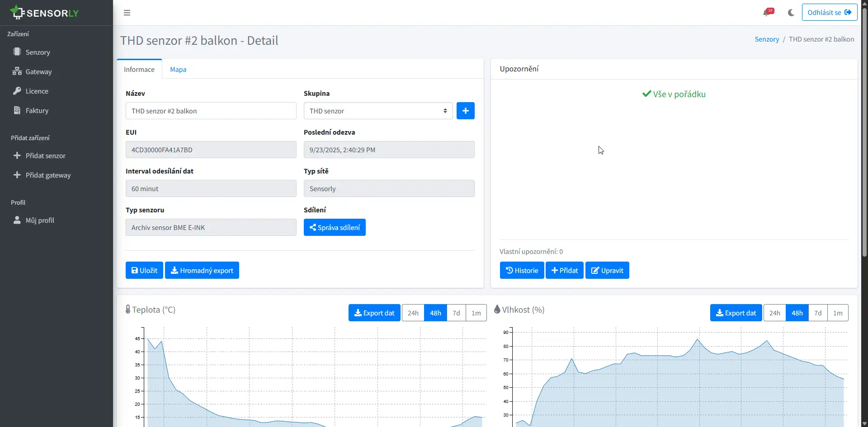Export humidity data
Image resolution: width=868 pixels, height=427 pixels.
click(736, 313)
